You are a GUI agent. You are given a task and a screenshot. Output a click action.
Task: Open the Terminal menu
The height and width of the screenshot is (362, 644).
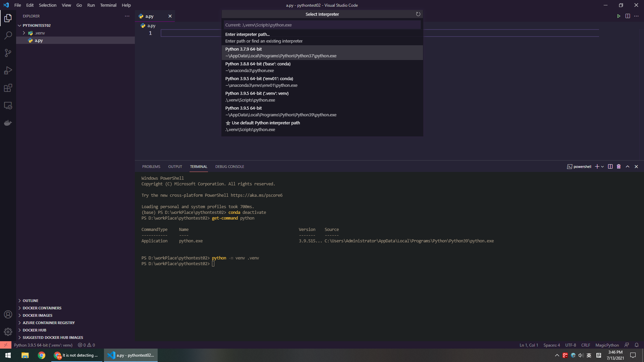pos(108,5)
